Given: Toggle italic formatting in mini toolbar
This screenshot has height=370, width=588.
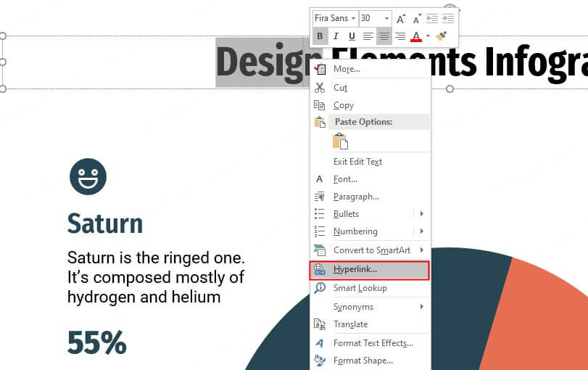Looking at the screenshot, I should 336,36.
